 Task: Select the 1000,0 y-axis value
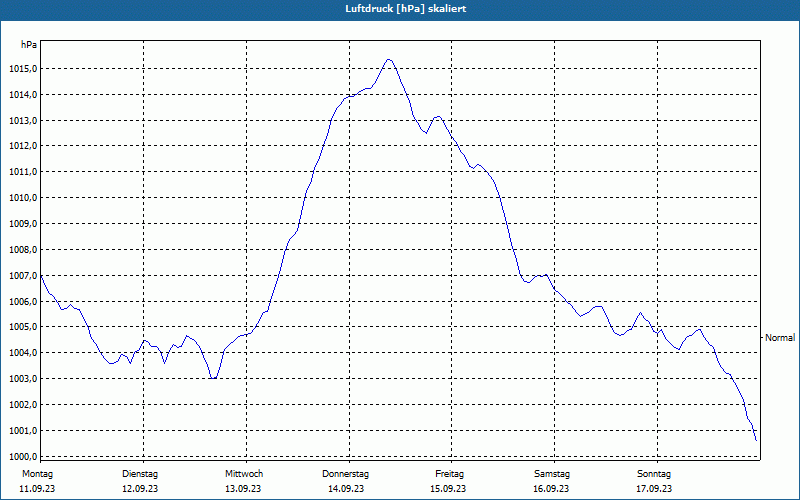pos(22,457)
